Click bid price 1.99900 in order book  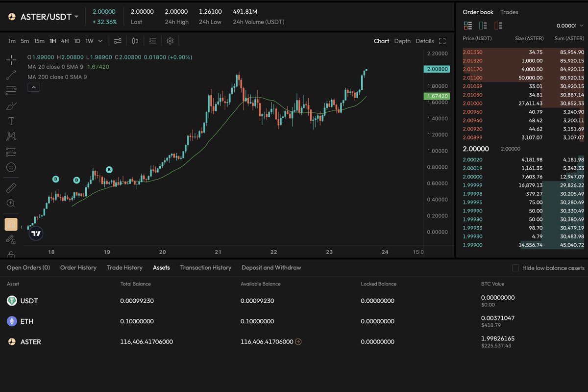[472, 245]
